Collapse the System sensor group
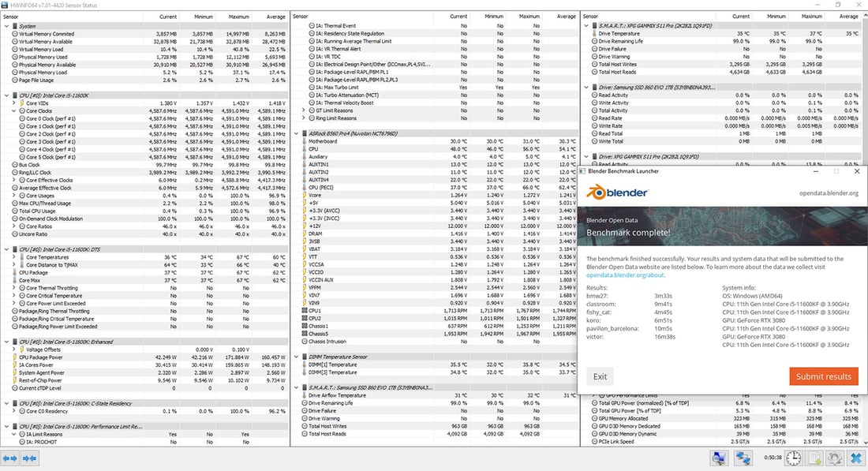This screenshot has width=868, height=471. pos(7,26)
